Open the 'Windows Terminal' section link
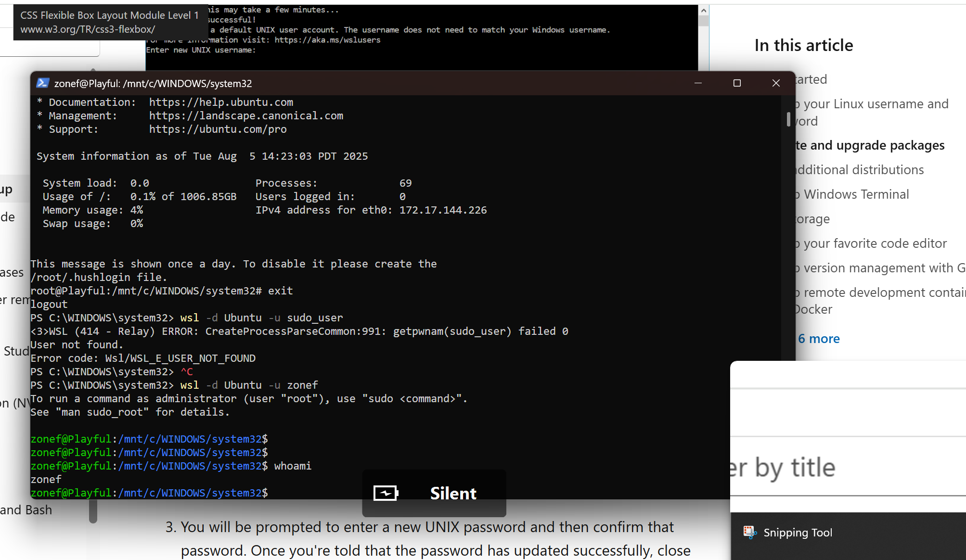The height and width of the screenshot is (560, 966). pos(856,194)
